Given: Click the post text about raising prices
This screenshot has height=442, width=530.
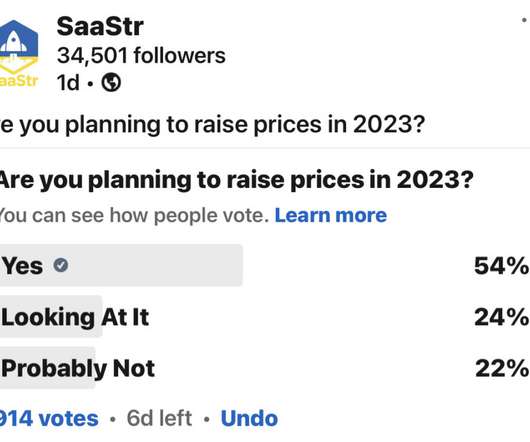Looking at the screenshot, I should coord(212,125).
